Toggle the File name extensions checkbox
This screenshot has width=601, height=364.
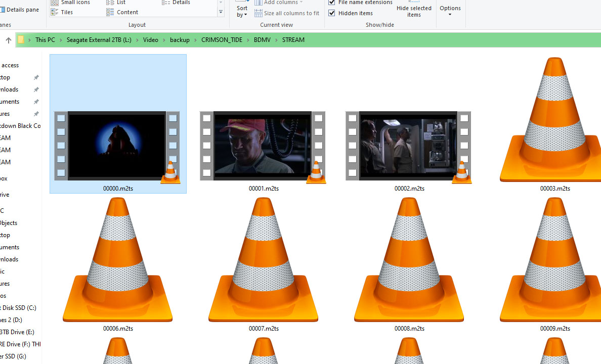332,3
